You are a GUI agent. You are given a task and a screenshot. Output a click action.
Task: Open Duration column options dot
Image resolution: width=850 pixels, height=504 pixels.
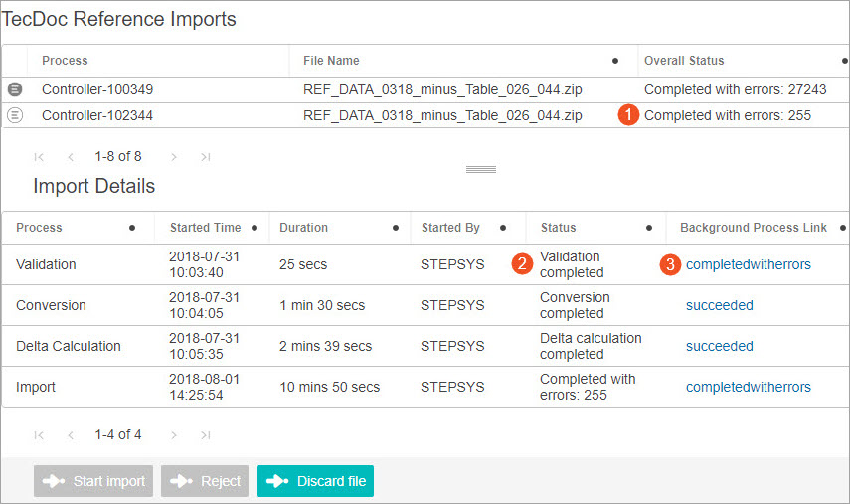396,228
